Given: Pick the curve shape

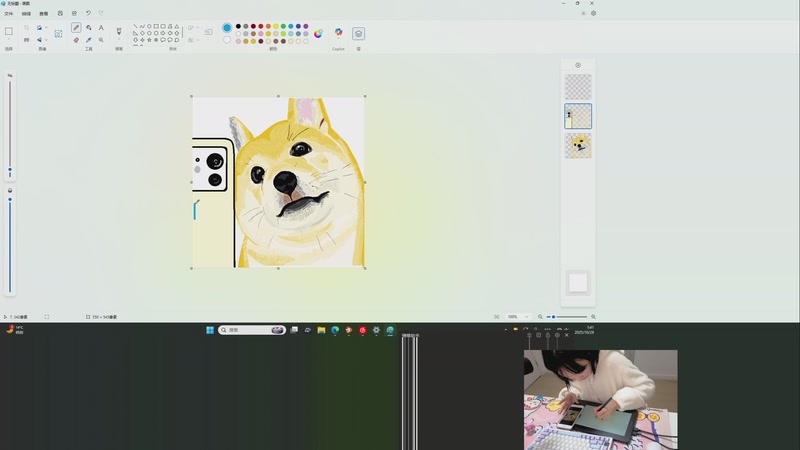Looking at the screenshot, I should point(142,27).
